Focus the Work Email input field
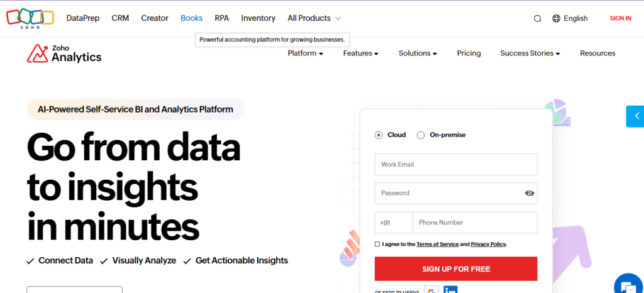Screen dimensions: 644x293 (x=456, y=164)
